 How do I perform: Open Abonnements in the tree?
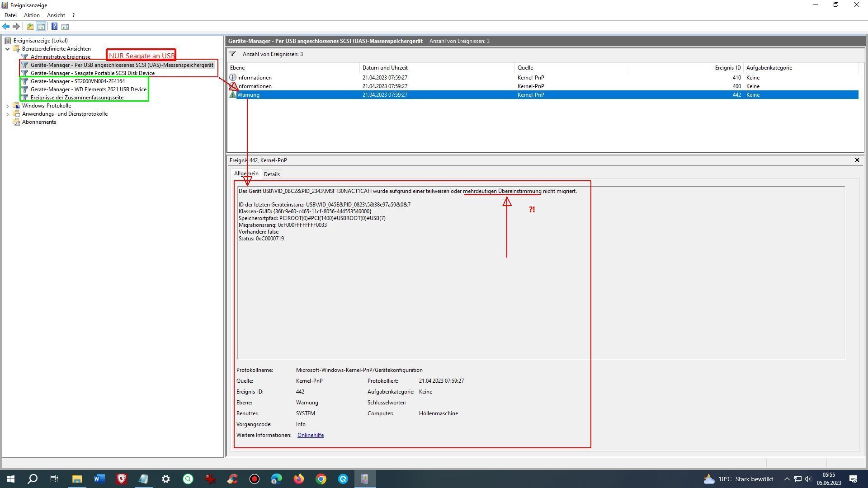point(39,122)
